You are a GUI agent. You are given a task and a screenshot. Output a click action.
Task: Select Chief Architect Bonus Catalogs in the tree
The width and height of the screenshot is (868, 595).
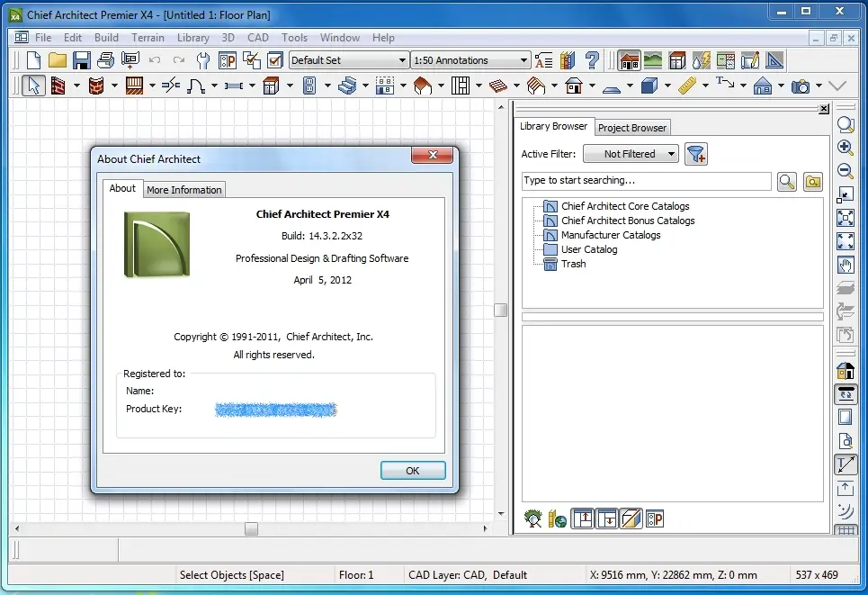(x=628, y=221)
